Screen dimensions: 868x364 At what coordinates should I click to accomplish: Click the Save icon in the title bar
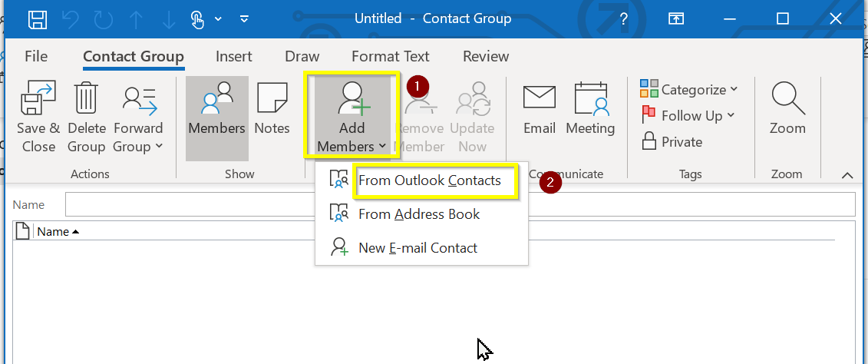37,19
